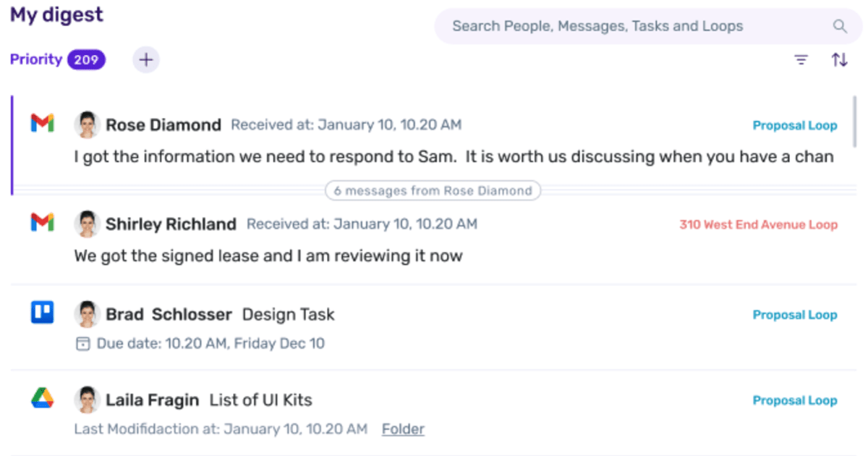Open the Trello icon for Design Task

click(x=43, y=313)
